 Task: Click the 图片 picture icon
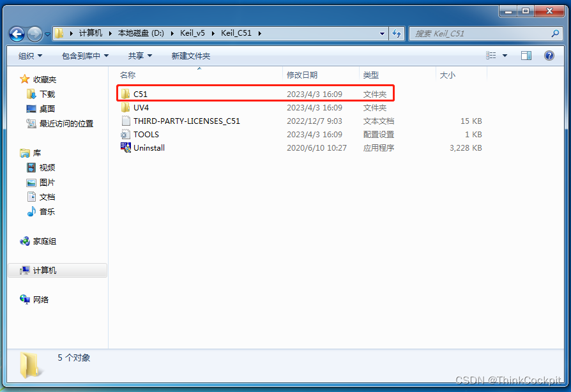coord(31,183)
